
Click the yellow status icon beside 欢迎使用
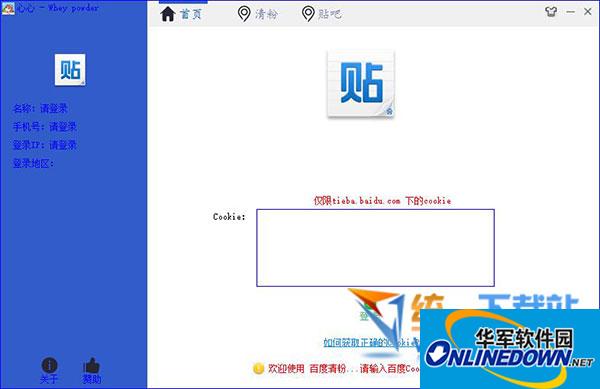pos(259,368)
